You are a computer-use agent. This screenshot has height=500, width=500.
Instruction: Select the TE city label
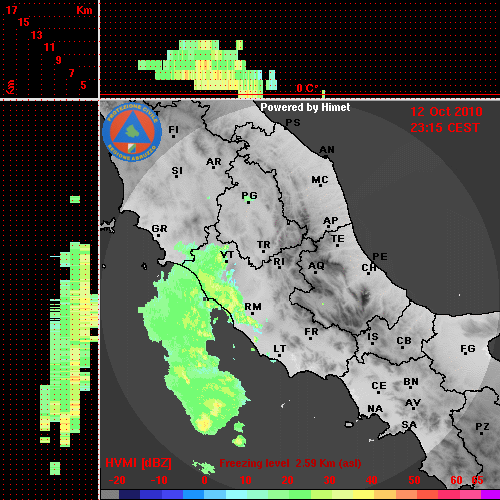(338, 239)
